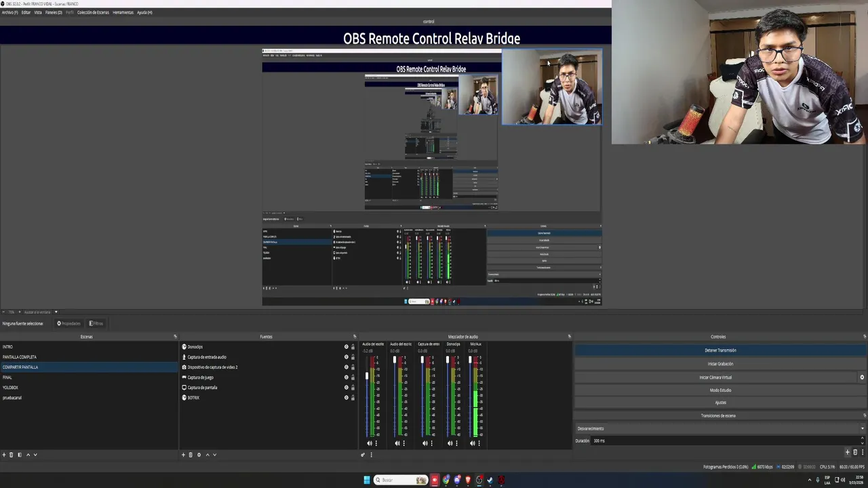The image size is (868, 488).
Task: Open the Colección de Escenas menu
Action: pos(93,12)
